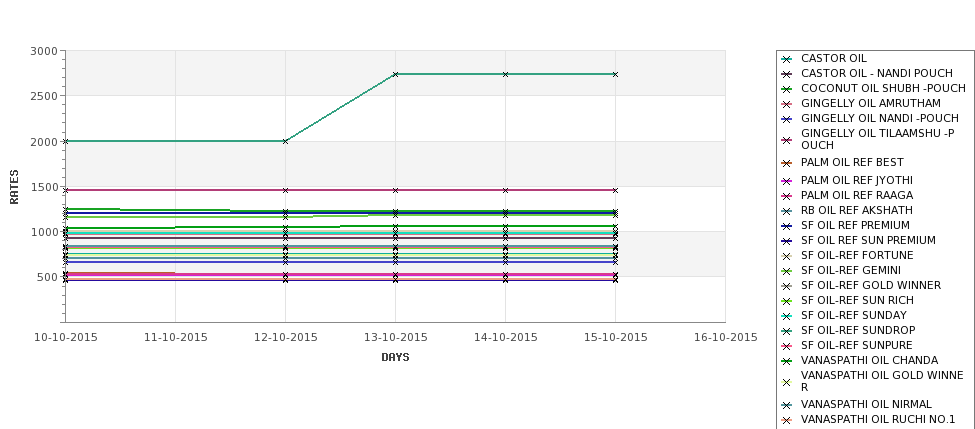Click the GINGELLY OIL AMRUTHAM legend marker

(x=787, y=104)
